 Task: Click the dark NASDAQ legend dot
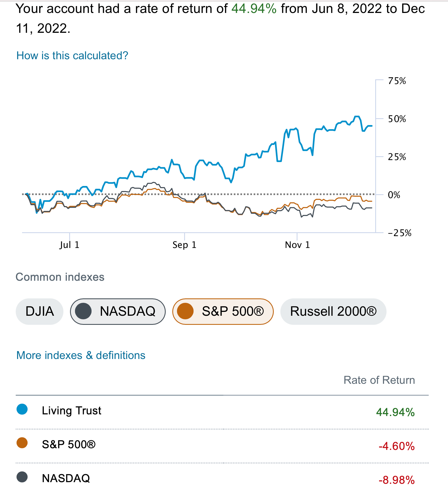22,477
